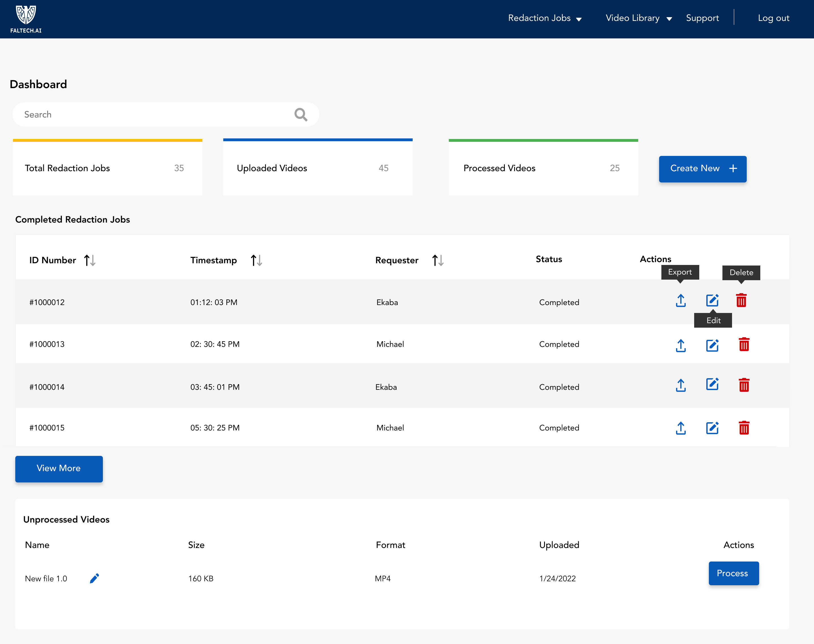814x644 pixels.
Task: Edit job #1000015
Action: tap(712, 428)
